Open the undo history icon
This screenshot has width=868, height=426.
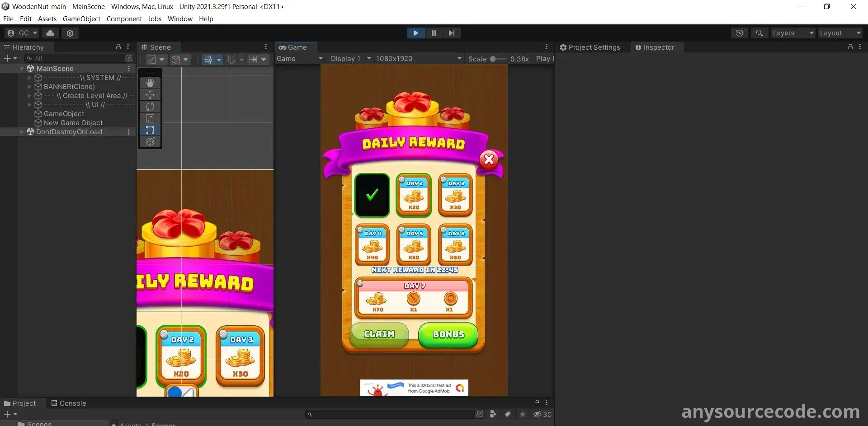(x=739, y=33)
